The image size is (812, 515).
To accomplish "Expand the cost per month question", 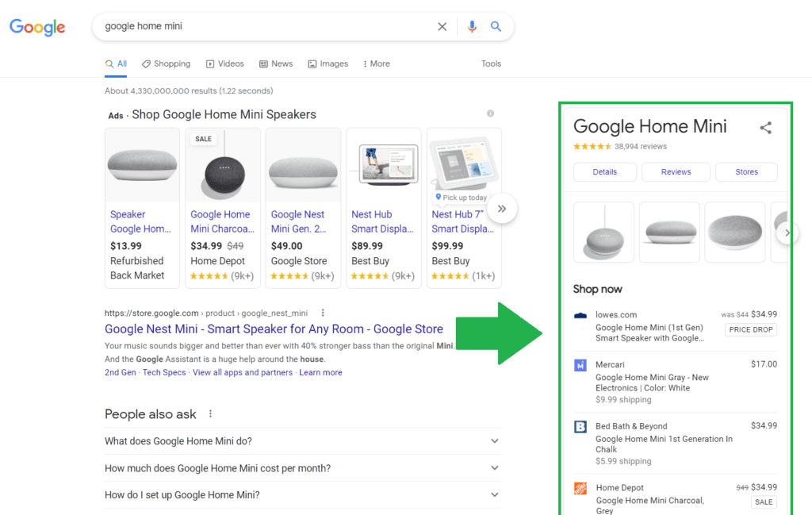I will coord(302,468).
